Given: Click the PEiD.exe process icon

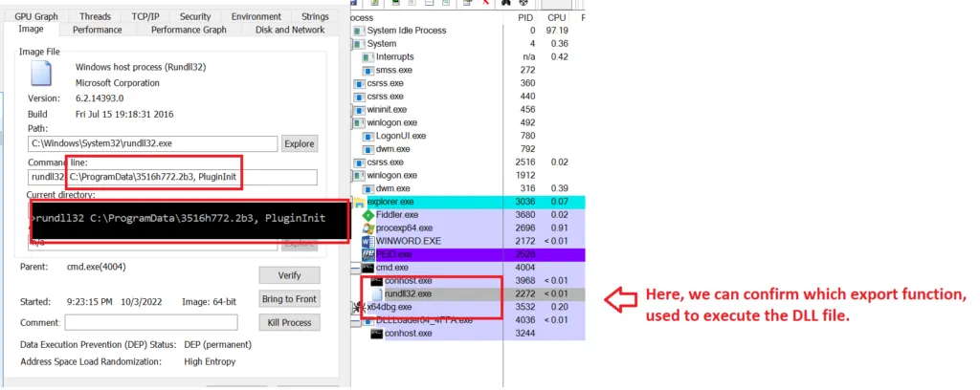Looking at the screenshot, I should point(368,254).
